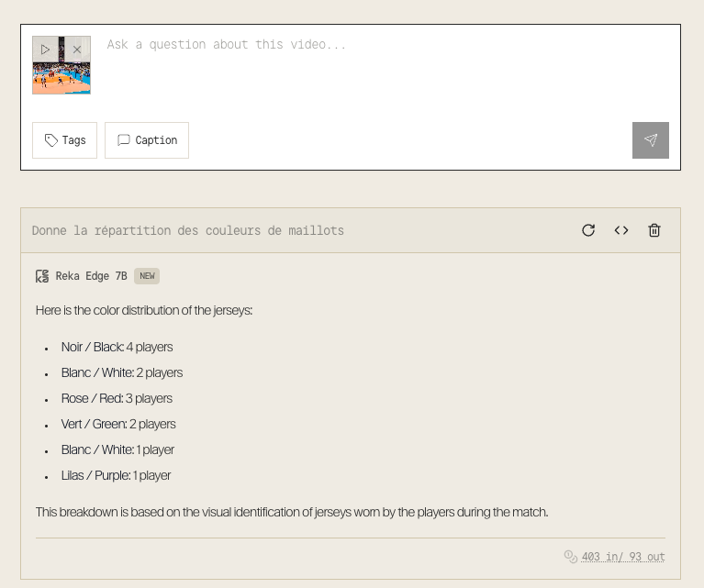704x588 pixels.
Task: Click the token usage coins icon
Action: [570, 557]
